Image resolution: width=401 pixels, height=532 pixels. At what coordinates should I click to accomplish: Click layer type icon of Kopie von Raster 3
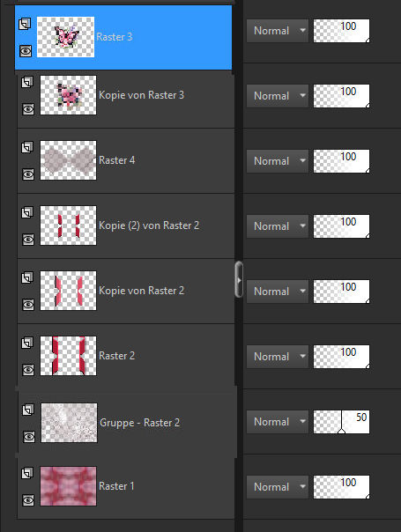[x=27, y=82]
